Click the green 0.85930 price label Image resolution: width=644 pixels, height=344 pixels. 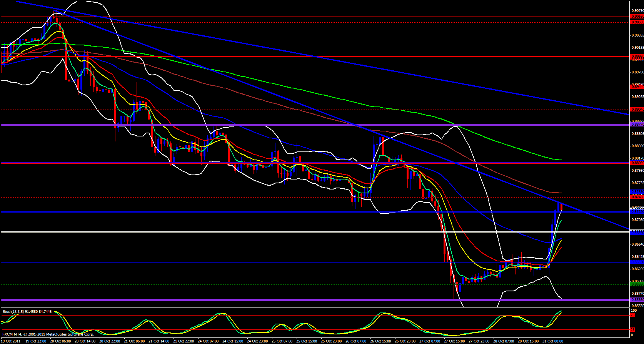(x=637, y=284)
